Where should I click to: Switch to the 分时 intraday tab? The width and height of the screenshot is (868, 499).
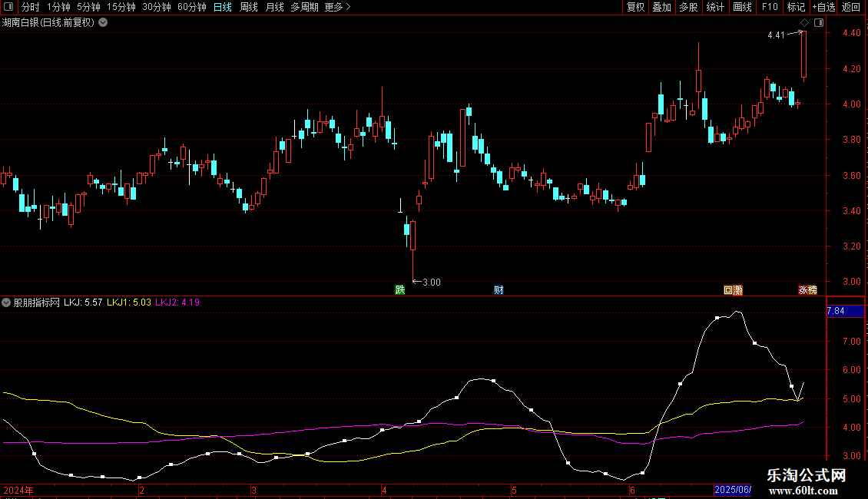pos(31,7)
